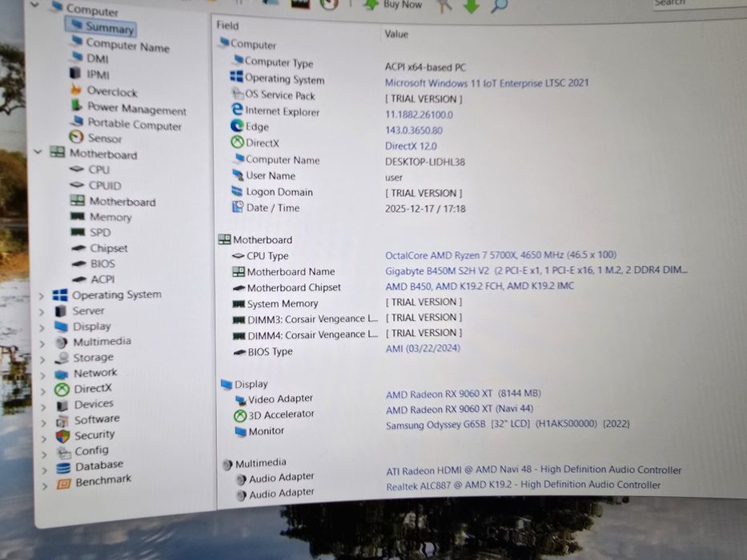Open the Realtek ALC887 audio link
The height and width of the screenshot is (560, 747).
pyautogui.click(x=524, y=486)
